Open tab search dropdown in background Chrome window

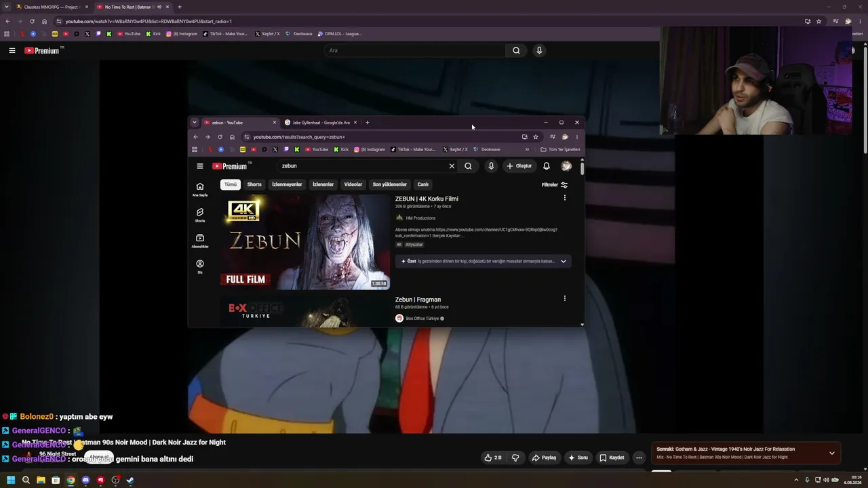7,7
